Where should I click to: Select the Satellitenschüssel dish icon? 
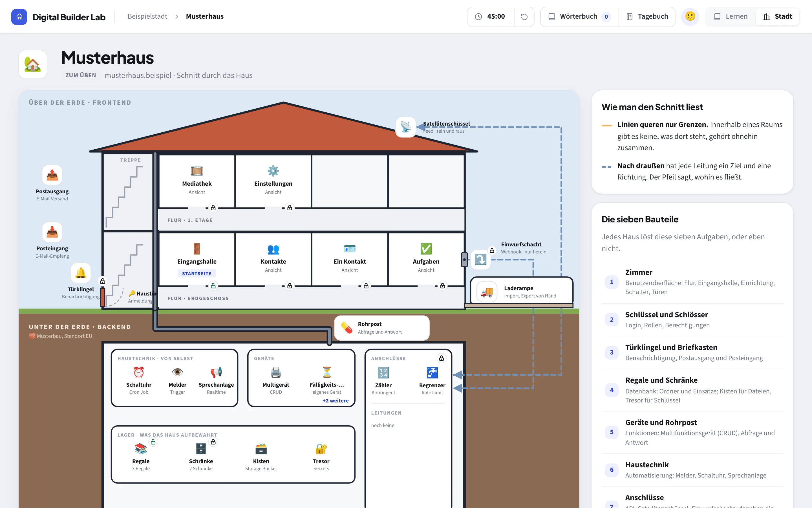pyautogui.click(x=406, y=127)
